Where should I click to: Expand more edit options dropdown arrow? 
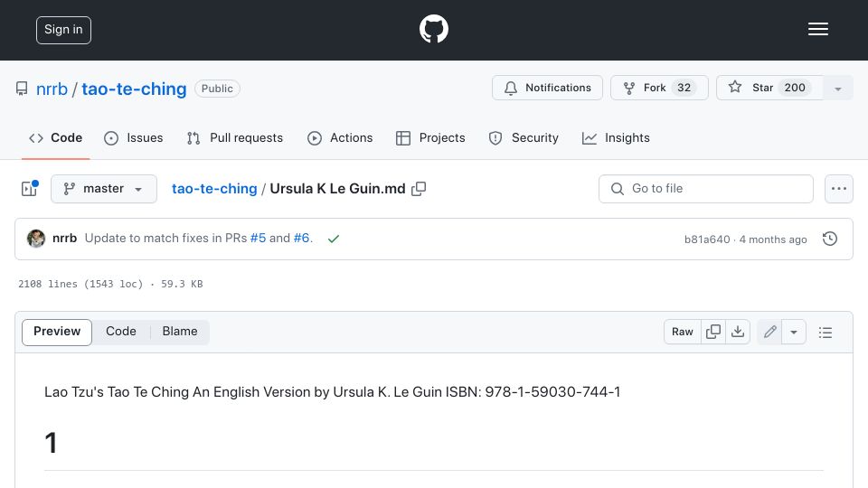pyautogui.click(x=794, y=332)
